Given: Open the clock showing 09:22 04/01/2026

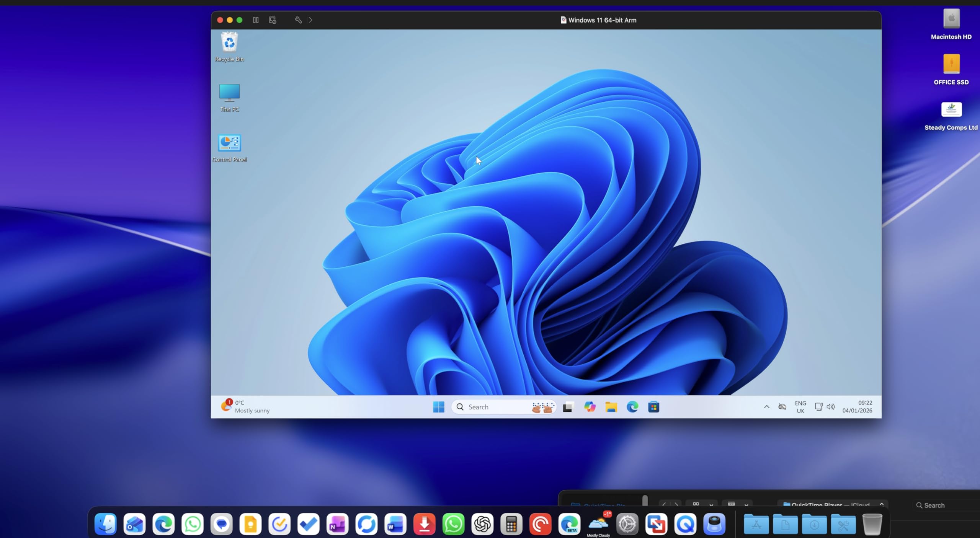Looking at the screenshot, I should [x=857, y=406].
